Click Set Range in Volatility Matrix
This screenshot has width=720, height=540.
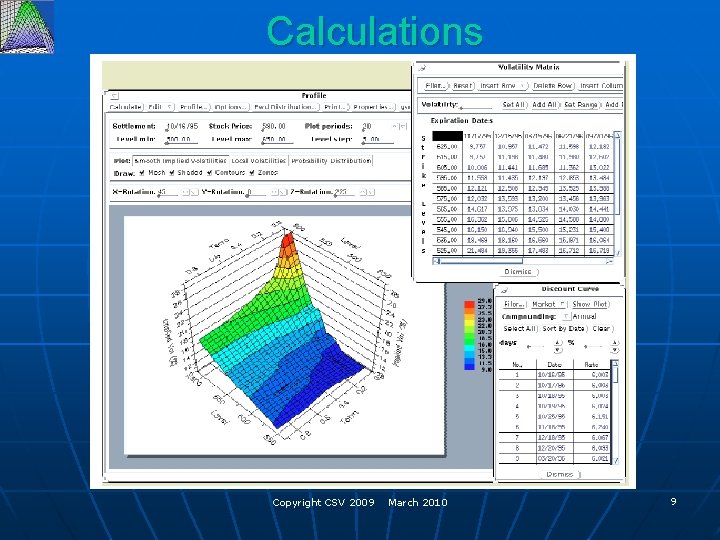click(581, 105)
